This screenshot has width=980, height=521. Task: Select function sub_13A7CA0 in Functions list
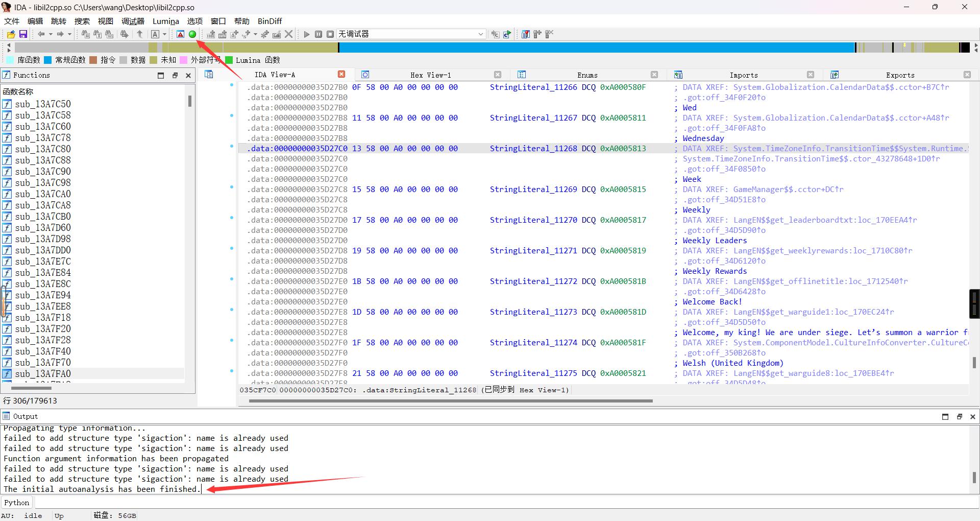click(43, 194)
